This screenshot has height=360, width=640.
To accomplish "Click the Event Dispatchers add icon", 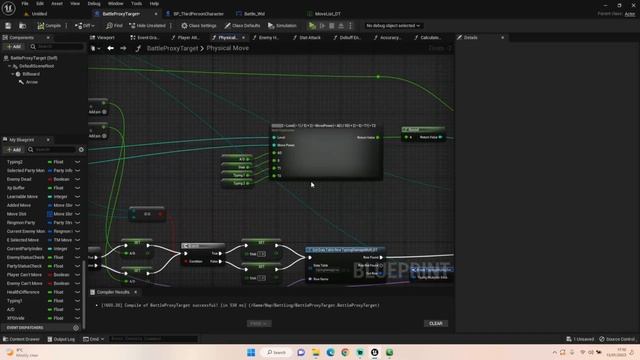I will (x=76, y=328).
